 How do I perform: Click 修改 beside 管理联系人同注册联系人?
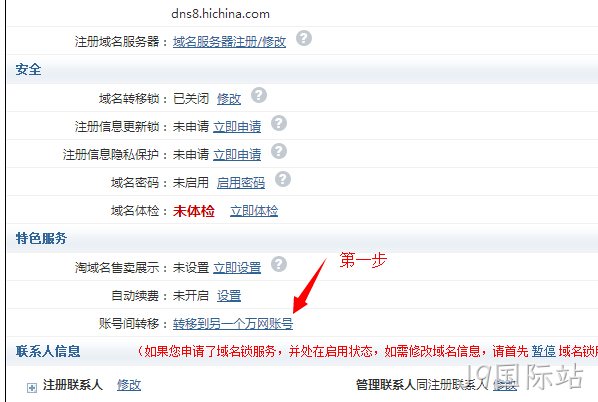pos(505,385)
